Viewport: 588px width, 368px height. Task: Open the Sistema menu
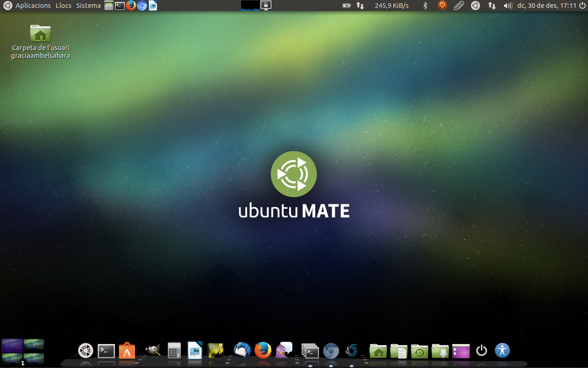click(88, 6)
